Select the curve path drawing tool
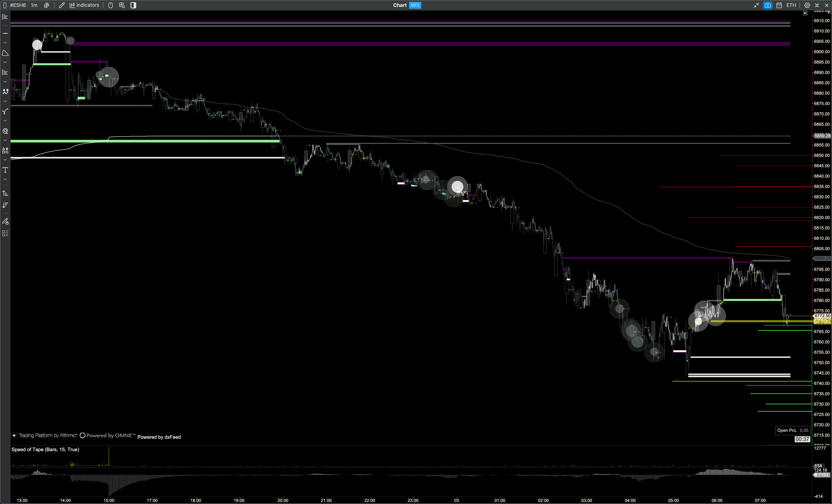832x504 pixels. click(5, 111)
